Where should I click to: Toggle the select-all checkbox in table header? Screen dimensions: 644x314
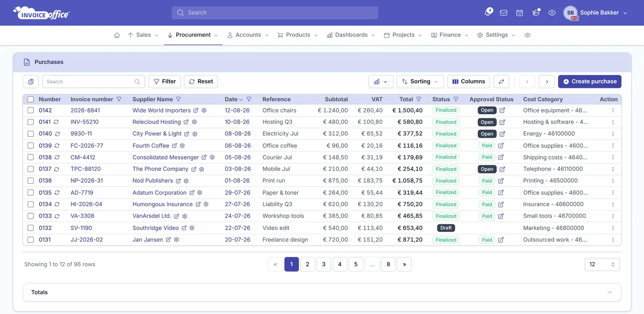[x=30, y=99]
